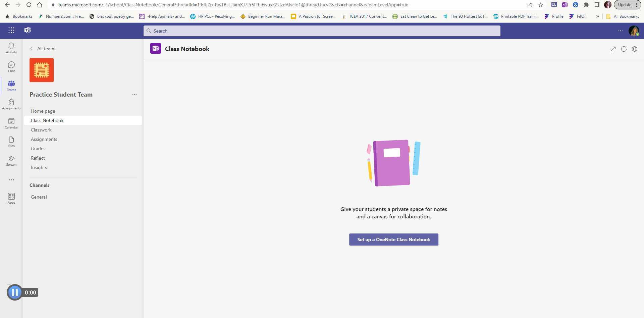Open Chat in the left rail
The height and width of the screenshot is (318, 644).
pos(11,67)
